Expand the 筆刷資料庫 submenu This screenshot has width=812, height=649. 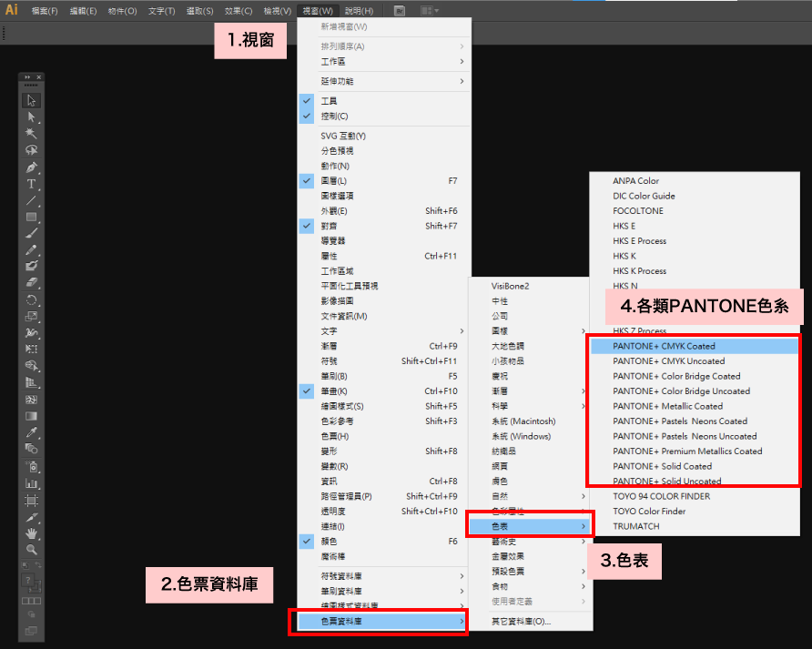pyautogui.click(x=385, y=591)
